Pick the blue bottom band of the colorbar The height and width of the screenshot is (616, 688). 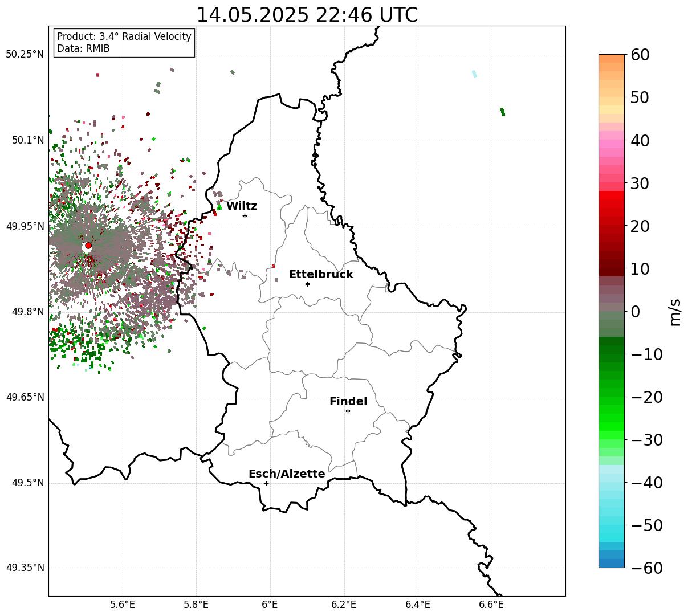[x=612, y=563]
